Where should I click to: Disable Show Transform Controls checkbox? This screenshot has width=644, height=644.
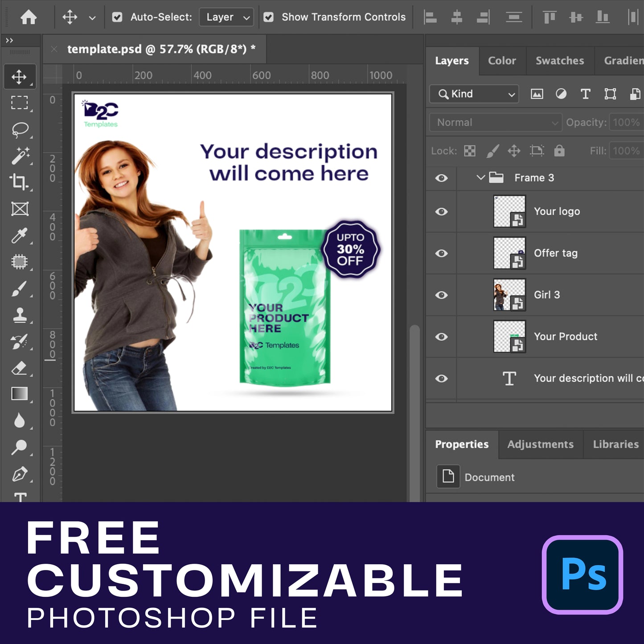[268, 17]
